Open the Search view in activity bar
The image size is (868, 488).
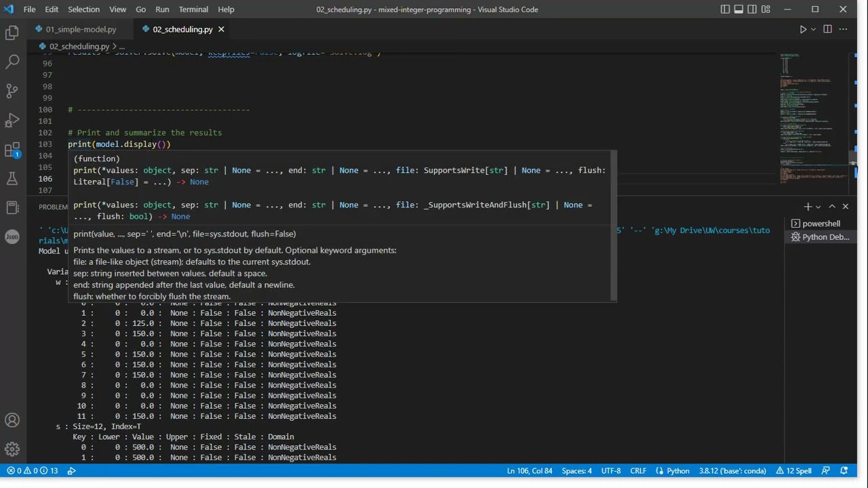[x=12, y=62]
